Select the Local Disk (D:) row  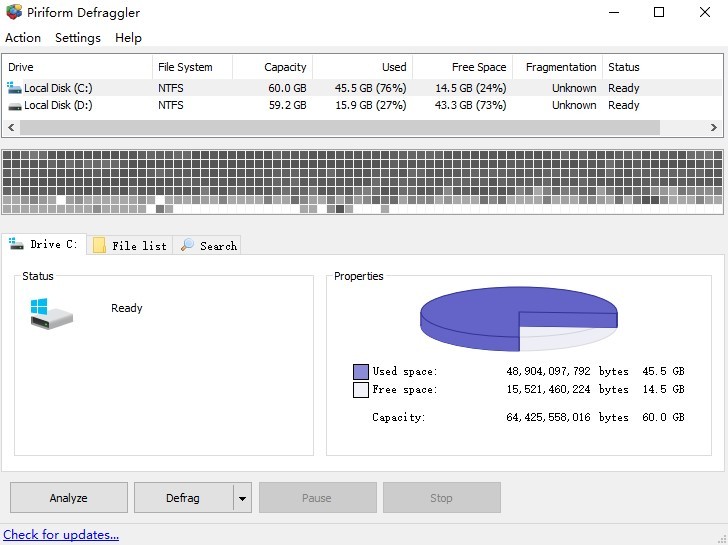[x=363, y=105]
